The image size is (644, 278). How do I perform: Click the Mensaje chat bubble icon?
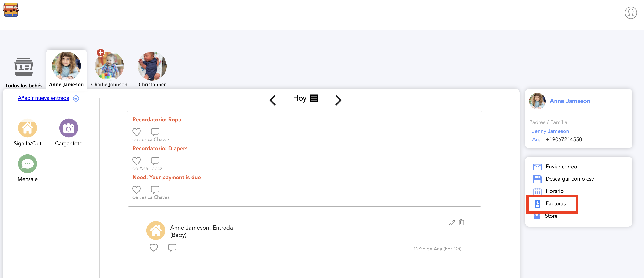tap(28, 164)
